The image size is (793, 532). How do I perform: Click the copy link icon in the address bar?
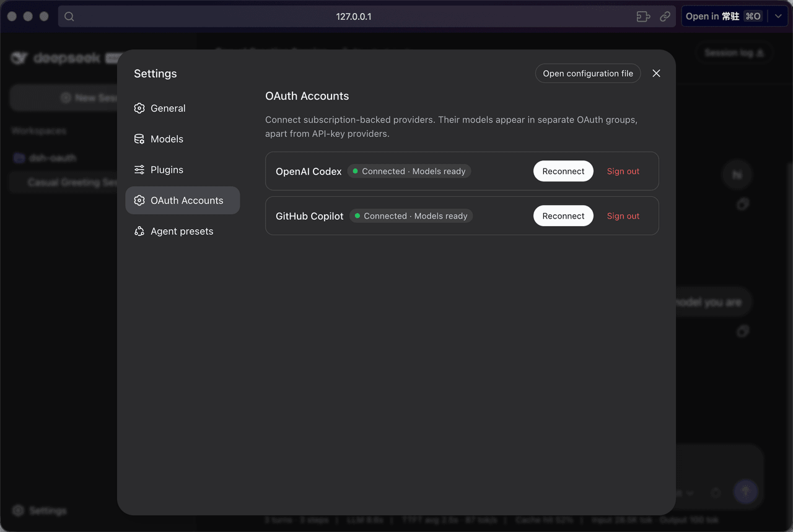click(665, 17)
